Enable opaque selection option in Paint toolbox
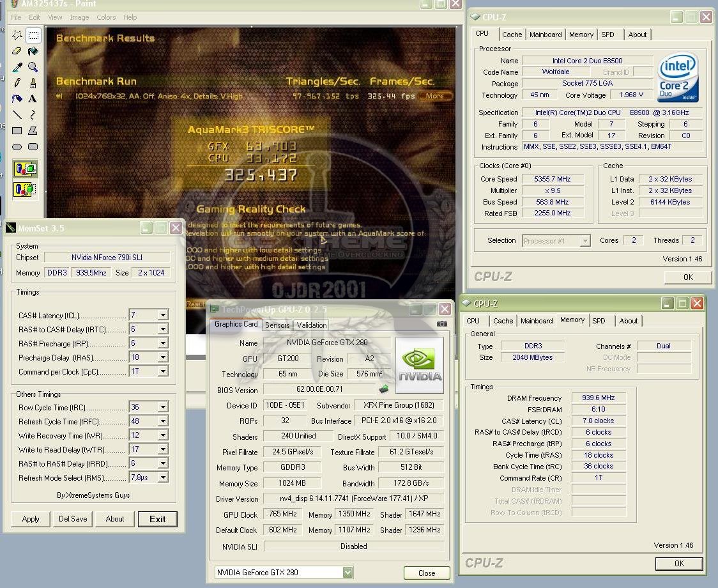Screen dimensions: 718x588 [x=25, y=169]
